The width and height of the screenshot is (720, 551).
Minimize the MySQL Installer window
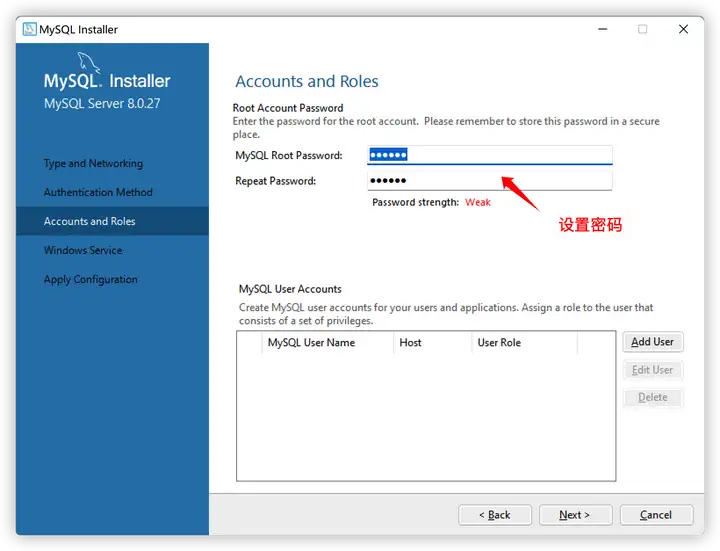602,29
